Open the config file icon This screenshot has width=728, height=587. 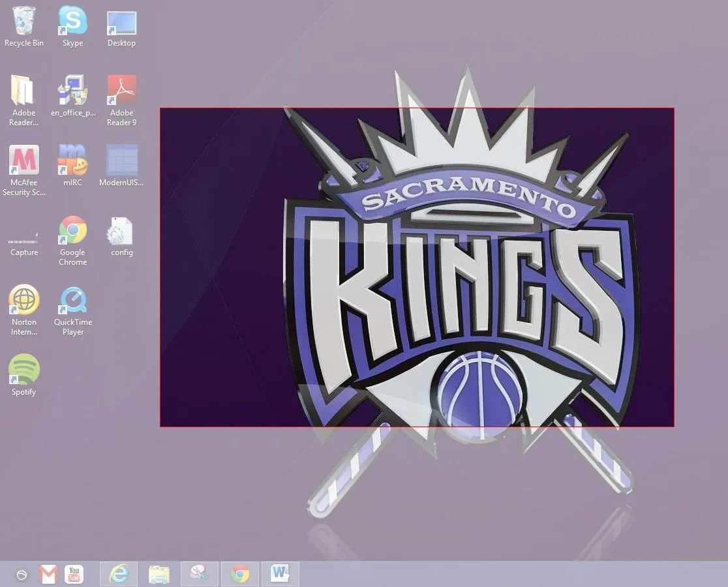pyautogui.click(x=120, y=231)
